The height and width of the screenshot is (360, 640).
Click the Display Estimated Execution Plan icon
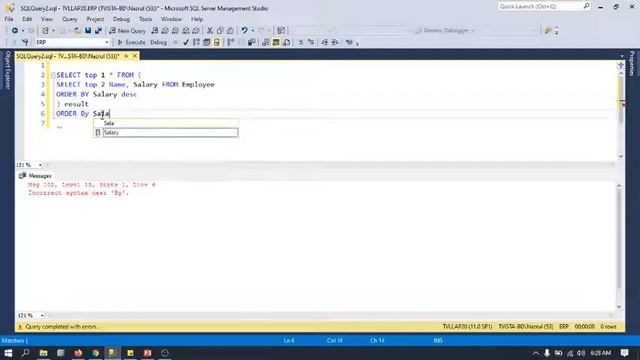click(x=196, y=42)
